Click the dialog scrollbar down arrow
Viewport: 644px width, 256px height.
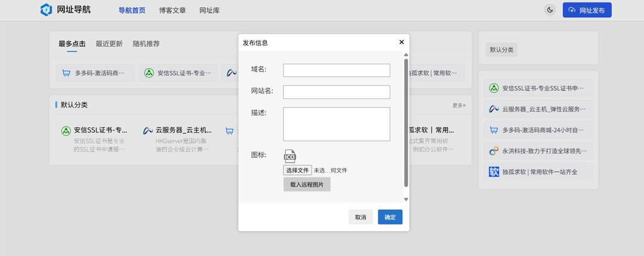pyautogui.click(x=406, y=199)
